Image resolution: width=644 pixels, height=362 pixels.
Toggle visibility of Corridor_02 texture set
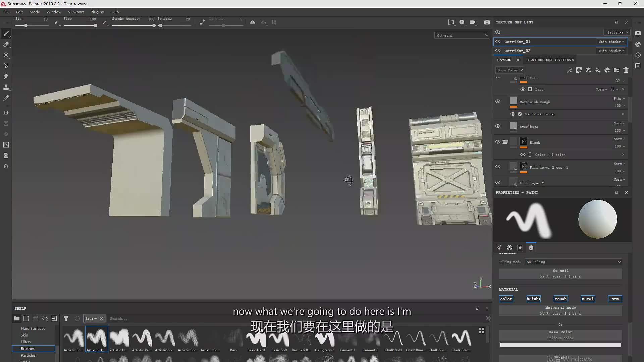pos(498,51)
